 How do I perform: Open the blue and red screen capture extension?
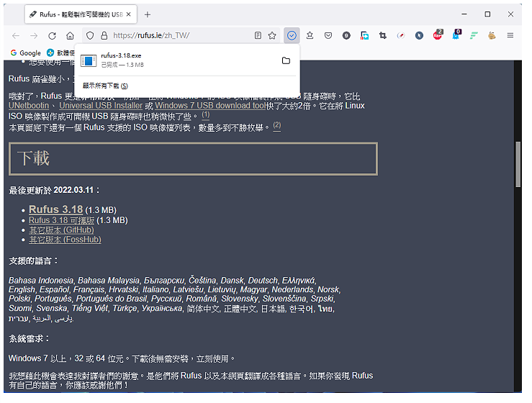(365, 35)
